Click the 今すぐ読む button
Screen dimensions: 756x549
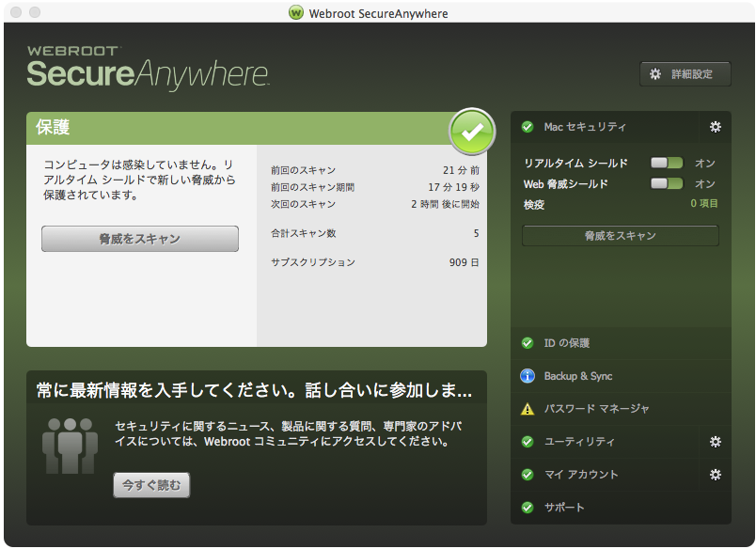pos(151,485)
